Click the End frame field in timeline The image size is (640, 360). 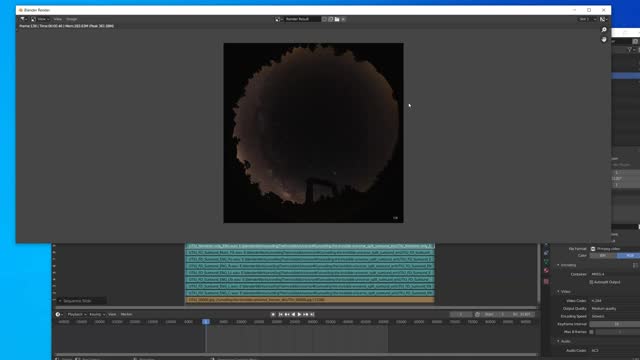click(x=522, y=314)
